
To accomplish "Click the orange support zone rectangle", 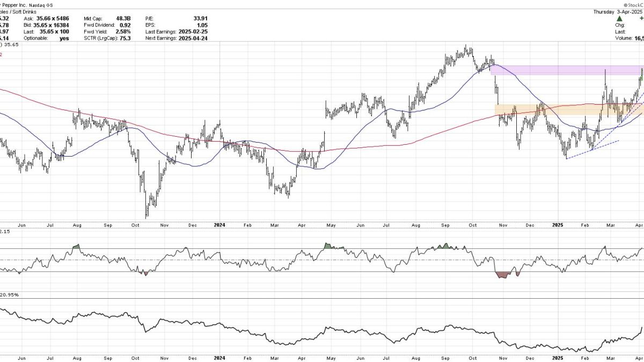I will [x=569, y=109].
